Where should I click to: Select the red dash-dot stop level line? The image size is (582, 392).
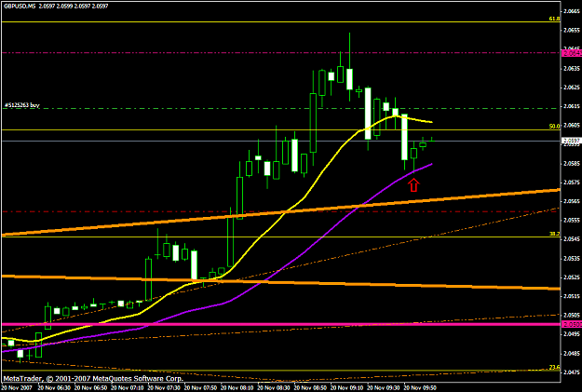pyautogui.click(x=281, y=211)
